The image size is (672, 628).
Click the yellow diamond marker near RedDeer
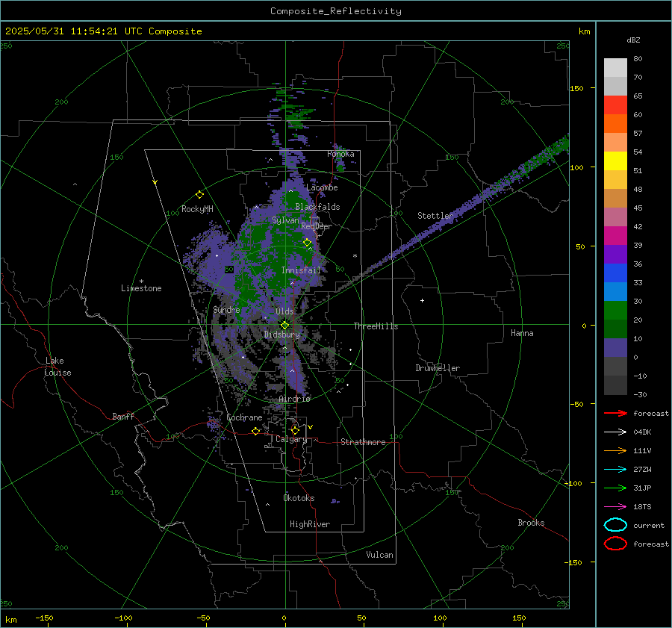[307, 243]
